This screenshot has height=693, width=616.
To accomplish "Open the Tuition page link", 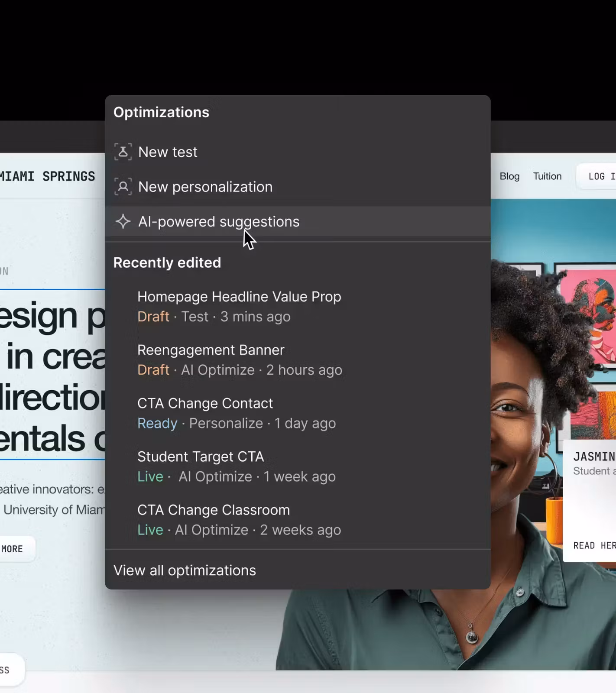I will (547, 176).
